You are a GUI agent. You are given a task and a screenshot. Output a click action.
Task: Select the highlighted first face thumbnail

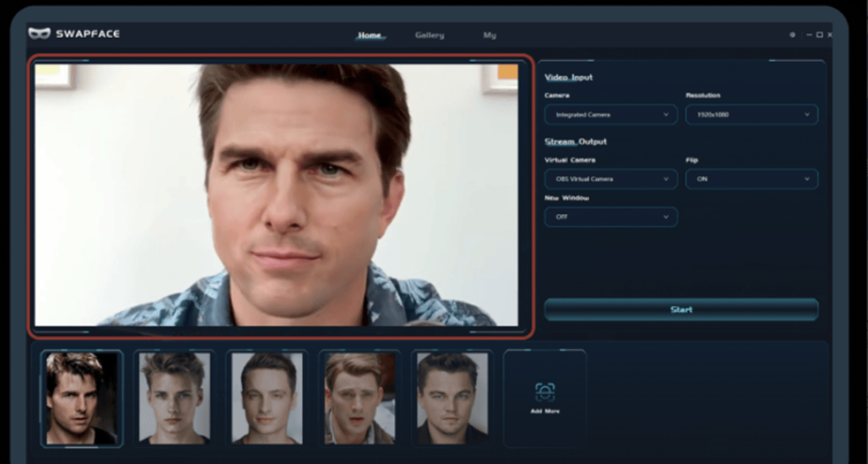click(x=81, y=398)
